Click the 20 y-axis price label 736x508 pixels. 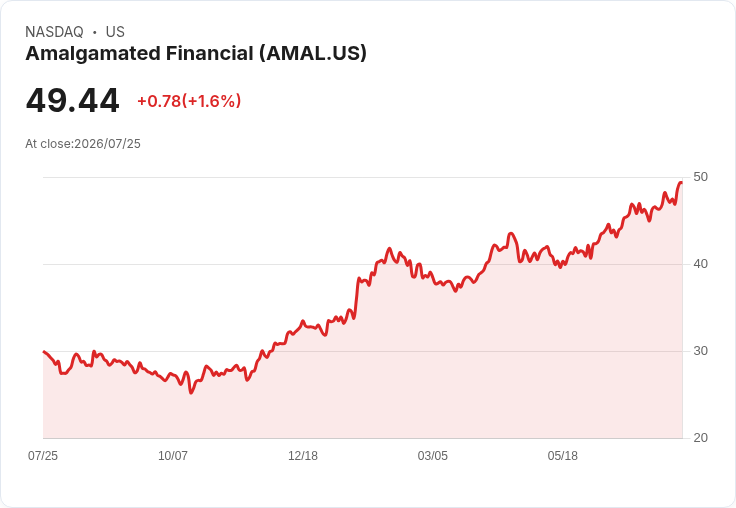[700, 438]
